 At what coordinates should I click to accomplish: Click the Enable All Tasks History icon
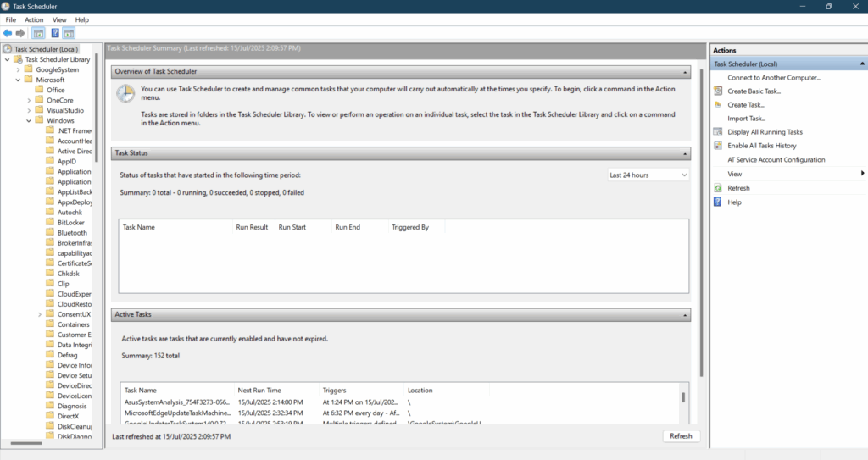point(718,146)
